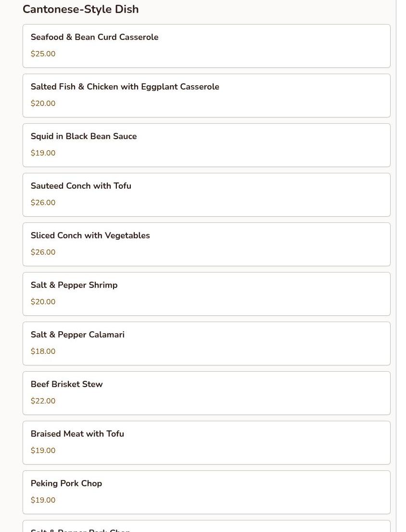This screenshot has height=532, width=406.
Task: Open Salt & Pepper Calamari item
Action: click(x=206, y=343)
